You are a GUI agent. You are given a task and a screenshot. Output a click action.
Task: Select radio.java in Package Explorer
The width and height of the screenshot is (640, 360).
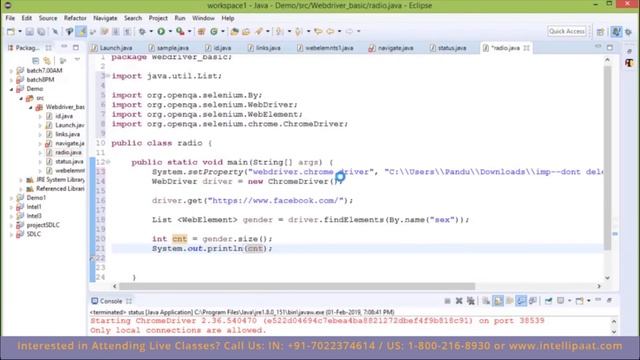click(68, 153)
